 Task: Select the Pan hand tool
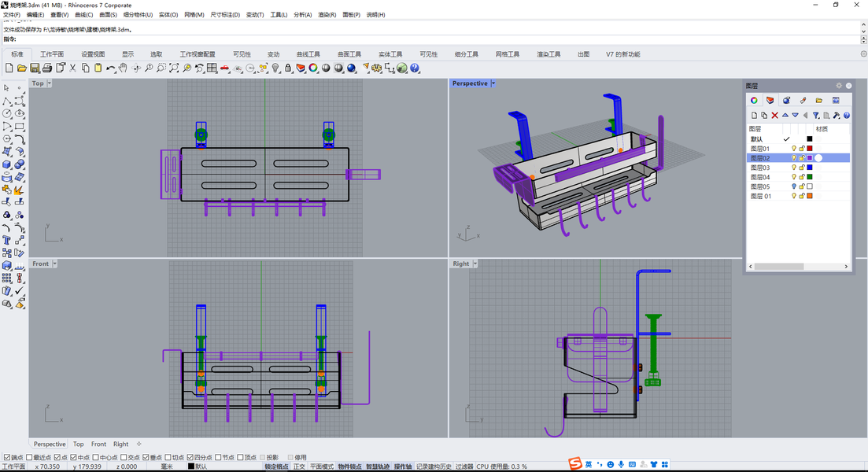123,68
